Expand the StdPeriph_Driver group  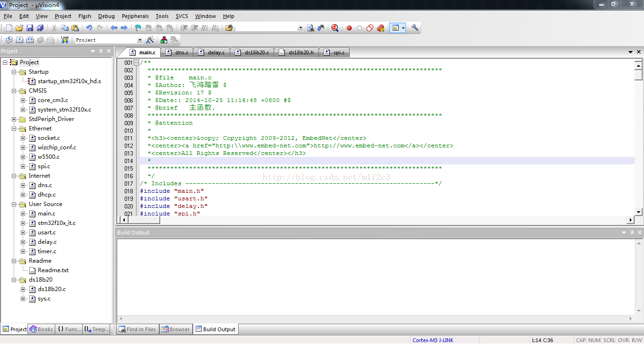tap(14, 119)
